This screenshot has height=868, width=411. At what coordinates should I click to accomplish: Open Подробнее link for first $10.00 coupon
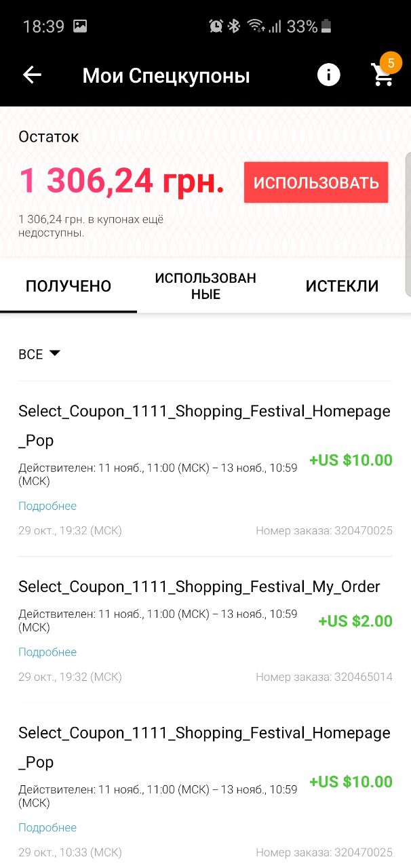(47, 506)
